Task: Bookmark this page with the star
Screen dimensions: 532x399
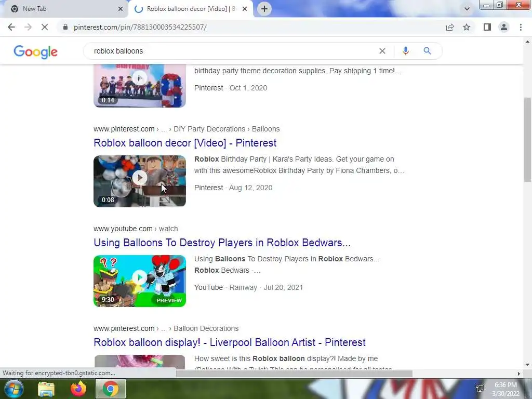Action: coord(467,27)
